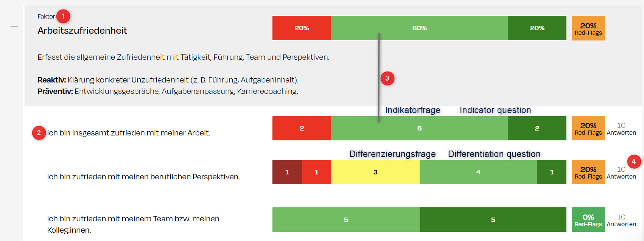This screenshot has height=241, width=644.
Task: Click the red numbered marker 1
Action: point(63,16)
